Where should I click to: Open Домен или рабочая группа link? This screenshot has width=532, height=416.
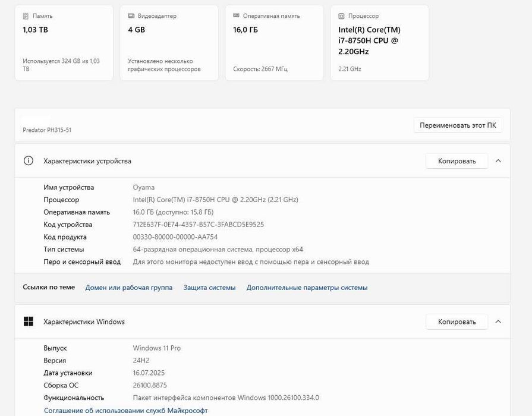[x=128, y=288]
